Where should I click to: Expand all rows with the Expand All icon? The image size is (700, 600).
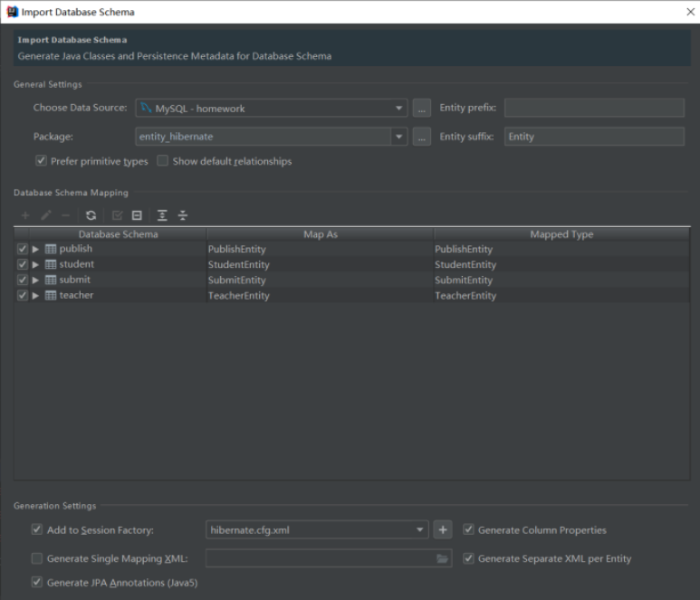[162, 215]
